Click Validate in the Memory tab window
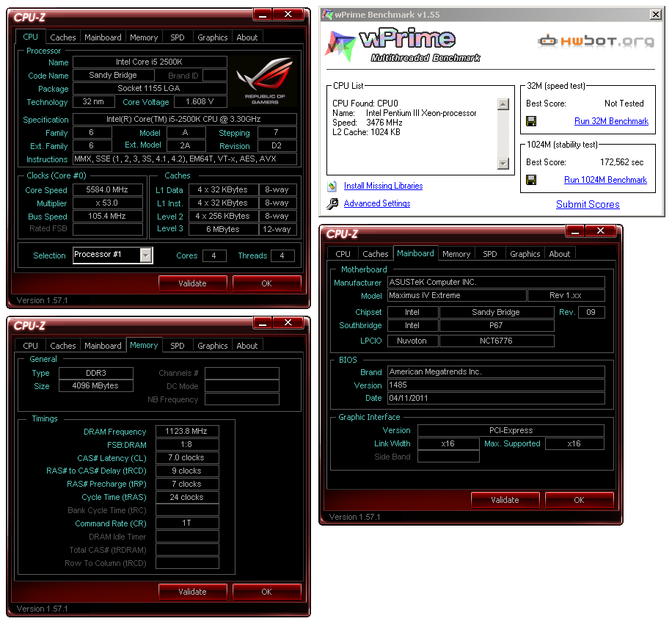The width and height of the screenshot is (672, 624). click(192, 592)
